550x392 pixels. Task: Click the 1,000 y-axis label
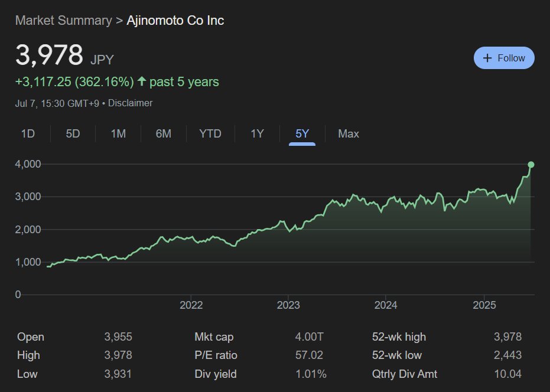coord(28,262)
